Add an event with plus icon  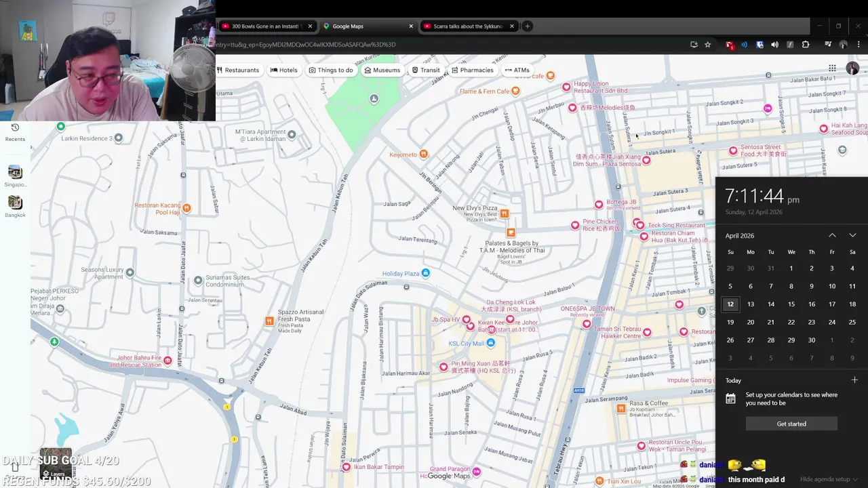[x=854, y=380]
